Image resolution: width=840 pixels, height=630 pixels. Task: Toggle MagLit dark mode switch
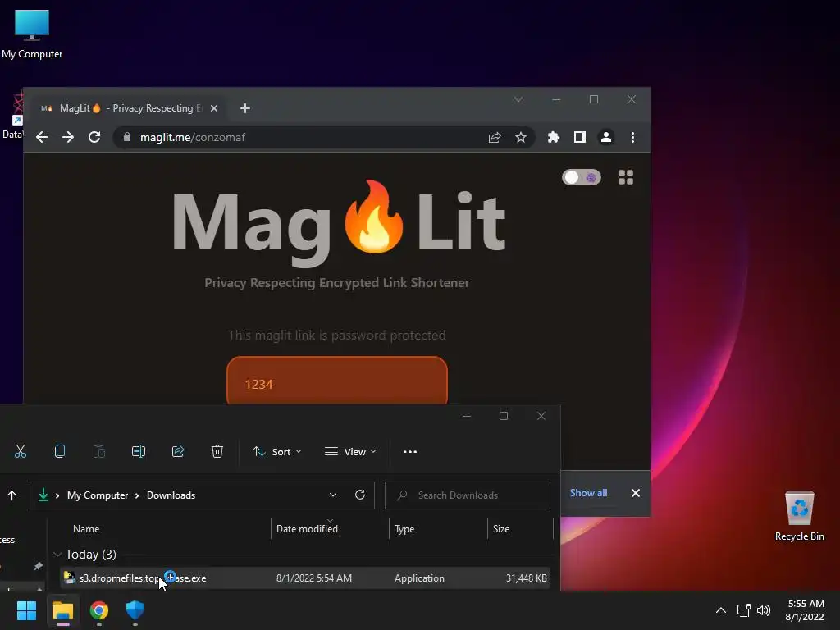click(582, 177)
